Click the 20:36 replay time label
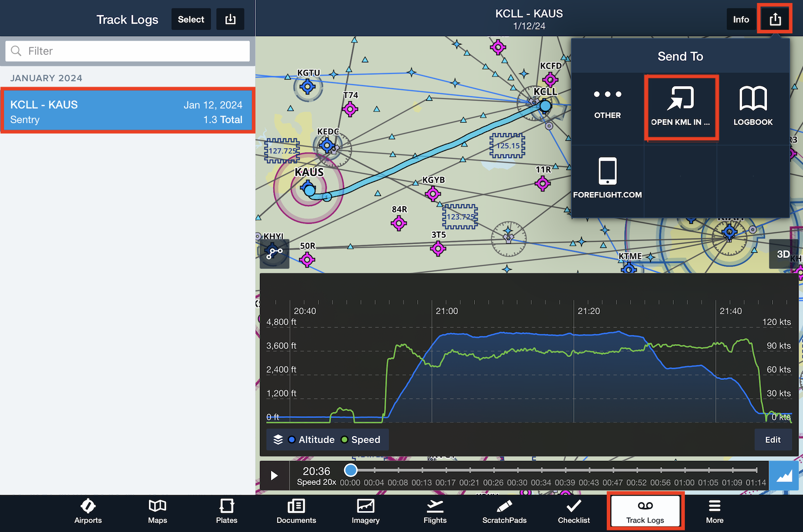Viewport: 803px width, 532px height. pos(316,471)
